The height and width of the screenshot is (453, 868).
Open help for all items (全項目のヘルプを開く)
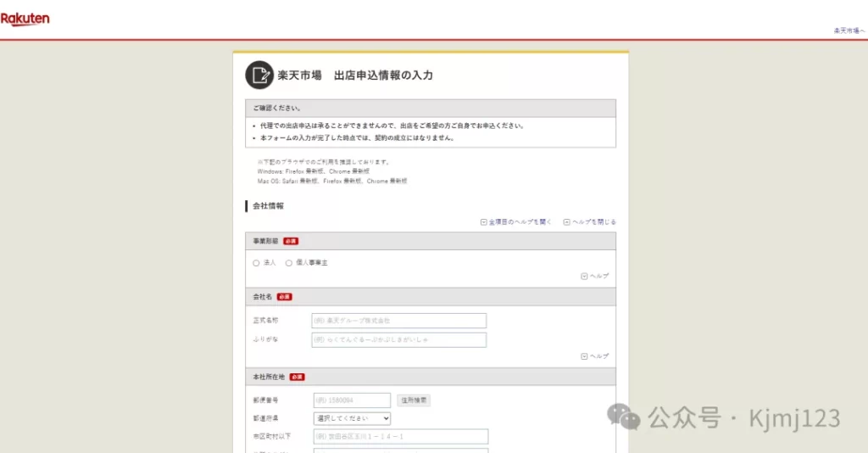pos(516,222)
